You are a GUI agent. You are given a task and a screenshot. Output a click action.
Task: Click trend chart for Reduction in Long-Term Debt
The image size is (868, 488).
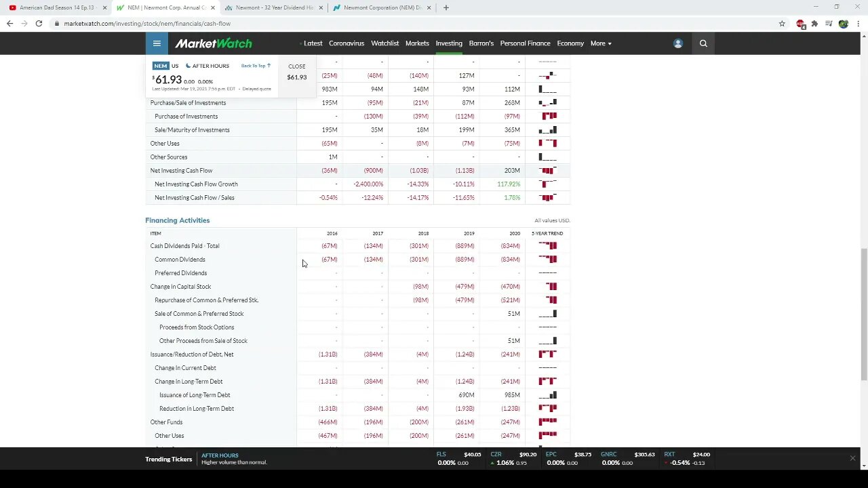point(548,408)
